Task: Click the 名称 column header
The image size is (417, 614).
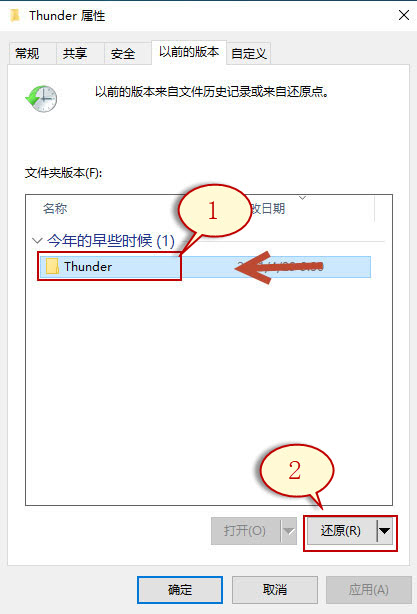Action: click(x=55, y=208)
